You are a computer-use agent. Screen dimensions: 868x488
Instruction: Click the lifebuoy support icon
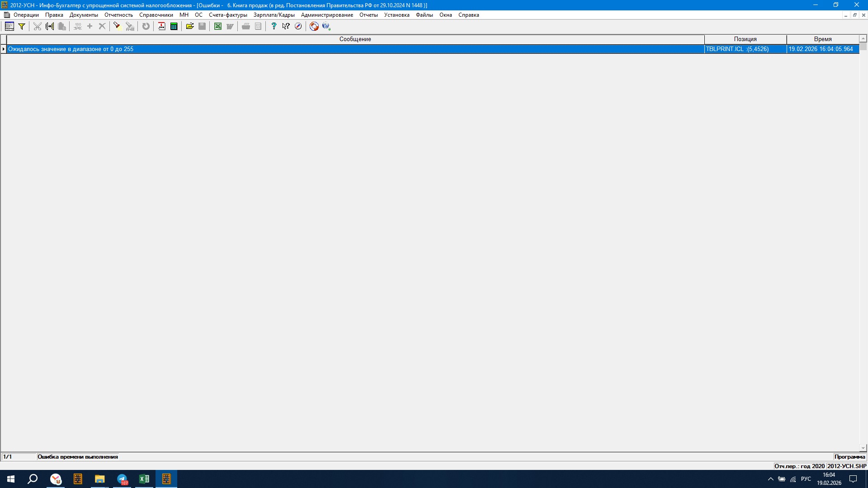point(314,26)
